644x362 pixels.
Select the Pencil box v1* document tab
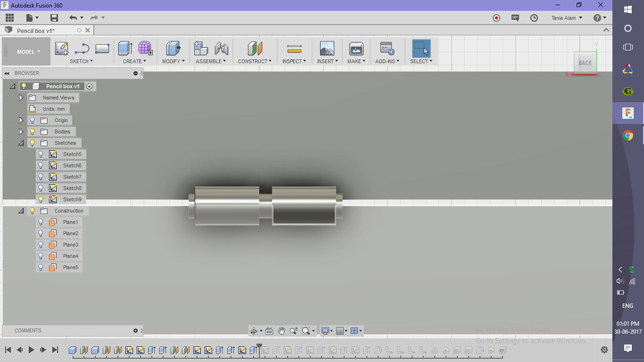[x=36, y=31]
